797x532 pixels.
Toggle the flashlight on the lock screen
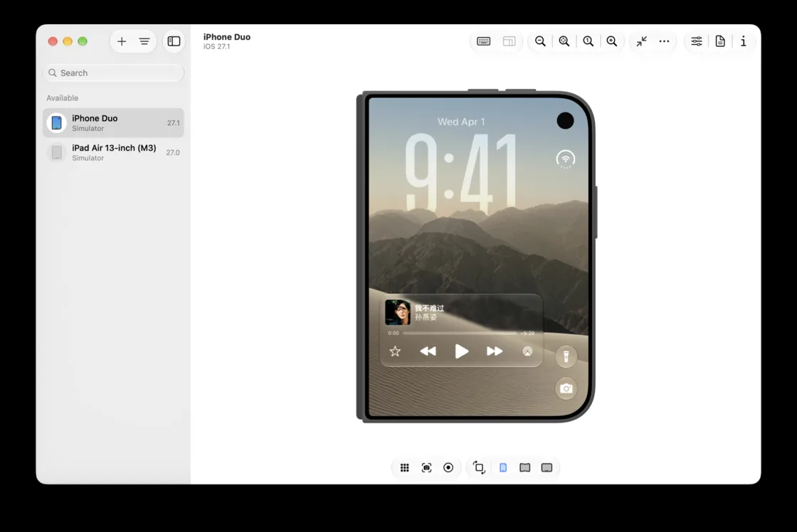click(x=566, y=356)
